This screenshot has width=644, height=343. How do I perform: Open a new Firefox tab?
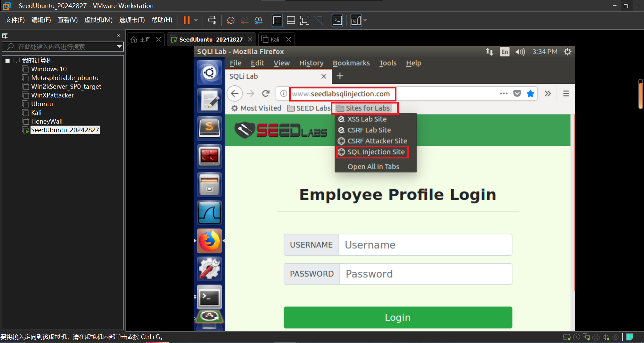click(x=340, y=76)
